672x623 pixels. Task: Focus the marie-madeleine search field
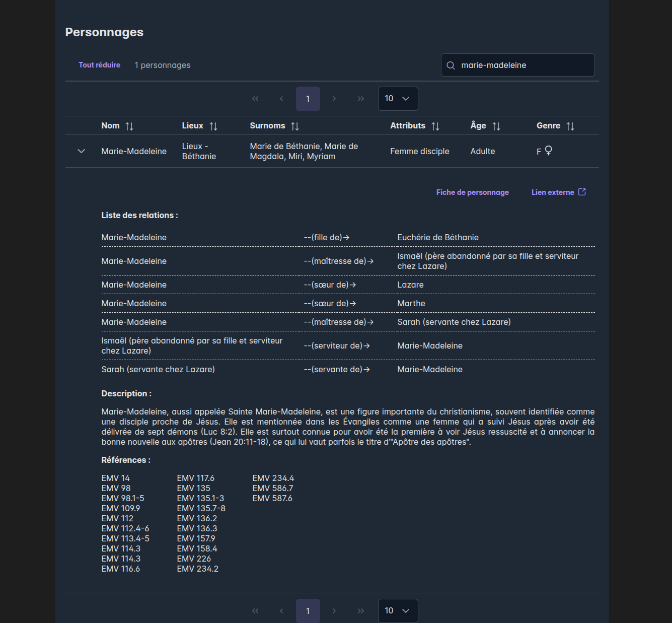coord(524,65)
